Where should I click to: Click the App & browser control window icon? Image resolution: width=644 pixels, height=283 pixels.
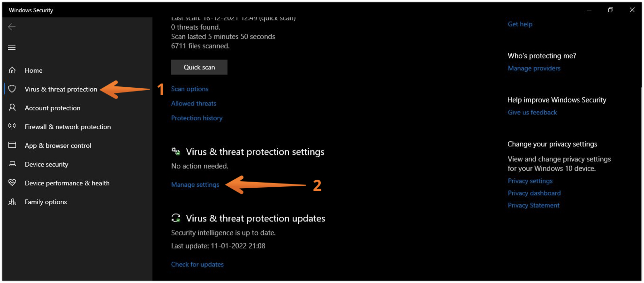click(12, 145)
